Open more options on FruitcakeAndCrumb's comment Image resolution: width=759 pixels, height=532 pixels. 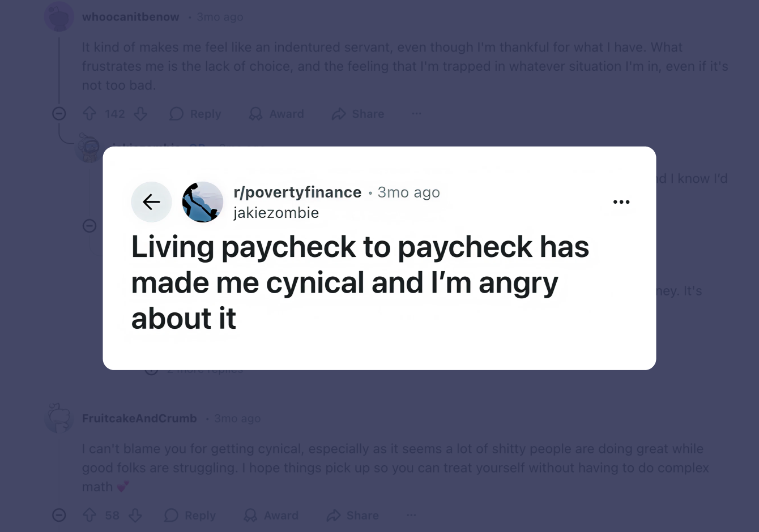click(411, 515)
